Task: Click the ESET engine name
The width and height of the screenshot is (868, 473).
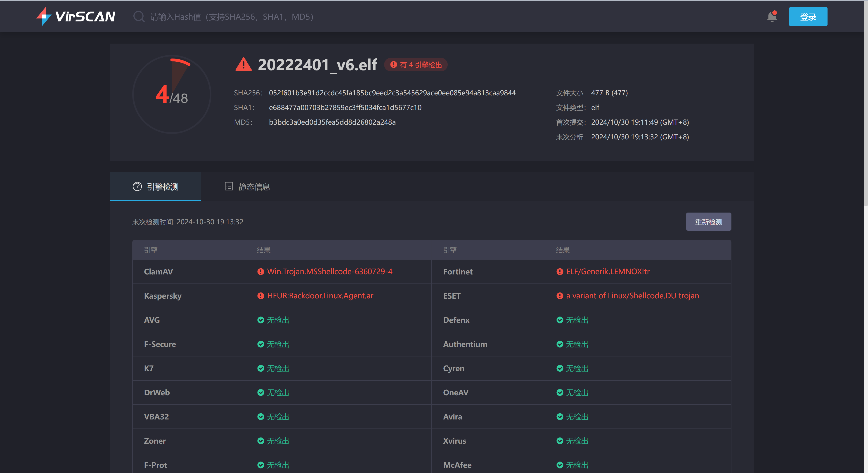Action: pos(452,296)
